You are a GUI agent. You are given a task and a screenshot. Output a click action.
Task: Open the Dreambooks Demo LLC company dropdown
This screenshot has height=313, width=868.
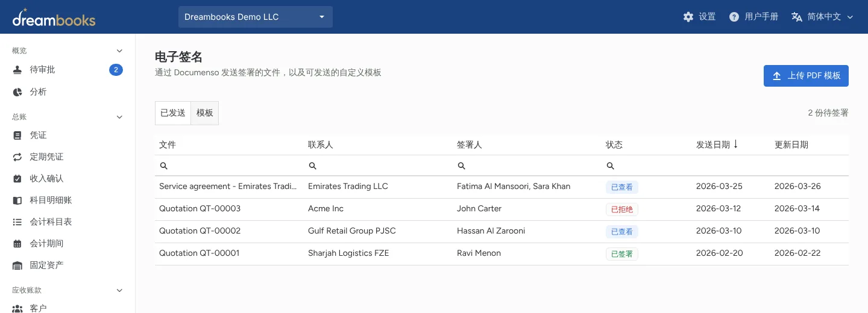pyautogui.click(x=256, y=17)
